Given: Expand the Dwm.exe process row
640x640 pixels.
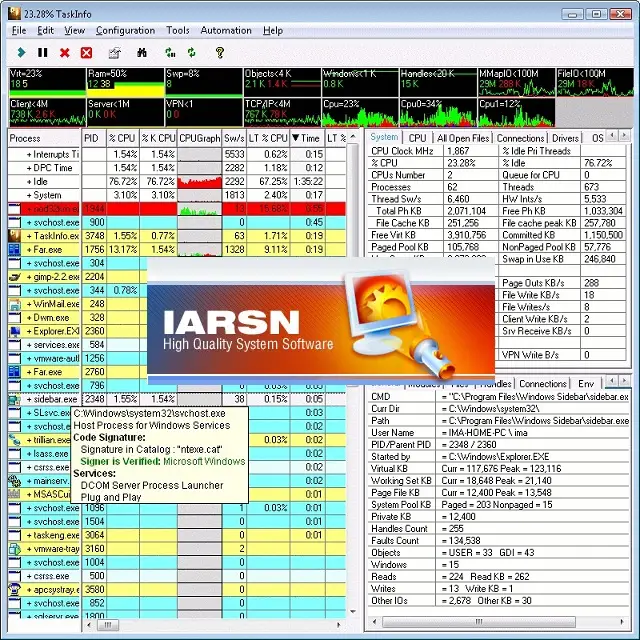Looking at the screenshot, I should point(29,318).
